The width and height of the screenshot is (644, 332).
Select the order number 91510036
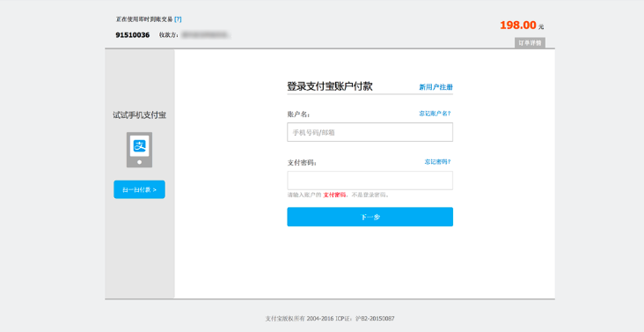[x=132, y=35]
